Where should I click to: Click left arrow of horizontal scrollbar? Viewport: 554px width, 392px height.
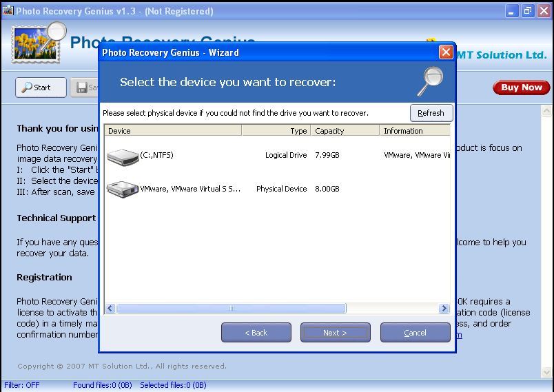point(110,309)
